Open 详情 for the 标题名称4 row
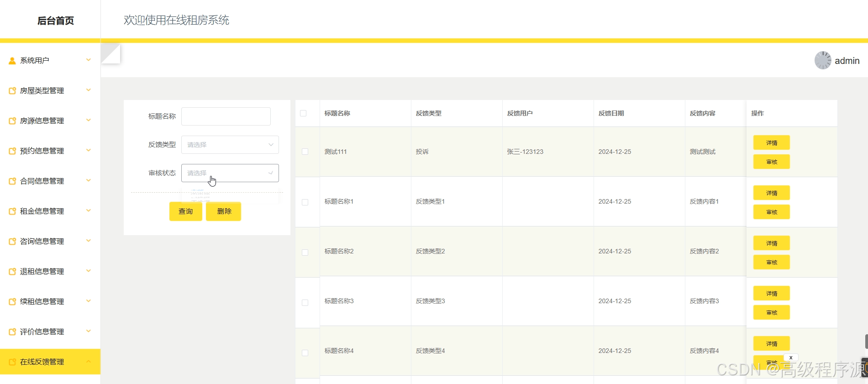The height and width of the screenshot is (384, 868). click(772, 344)
